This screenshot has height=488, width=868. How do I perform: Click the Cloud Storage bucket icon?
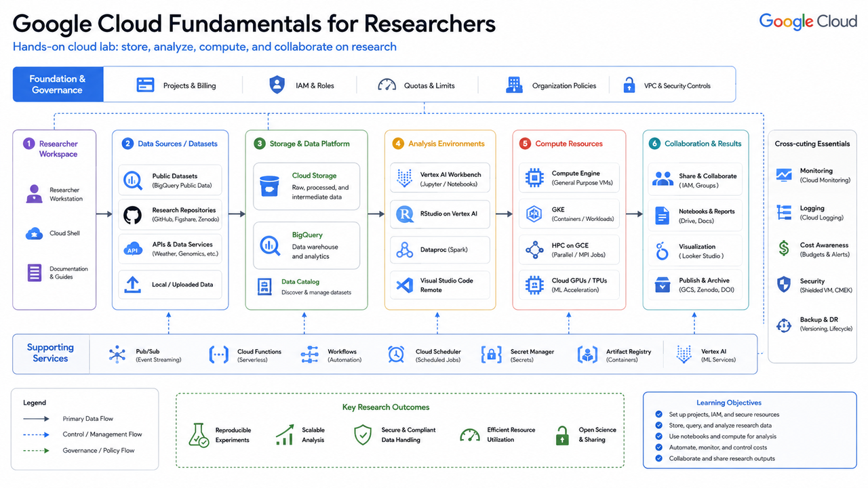click(269, 186)
